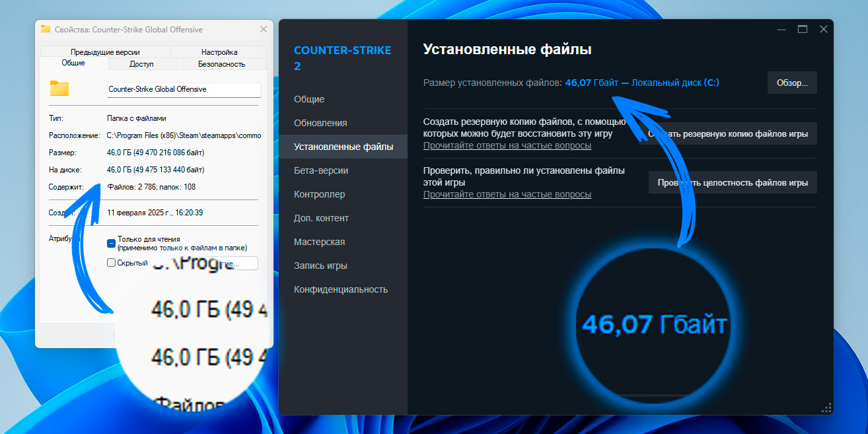Close the Steam properties window
This screenshot has height=434, width=868.
coord(824,30)
